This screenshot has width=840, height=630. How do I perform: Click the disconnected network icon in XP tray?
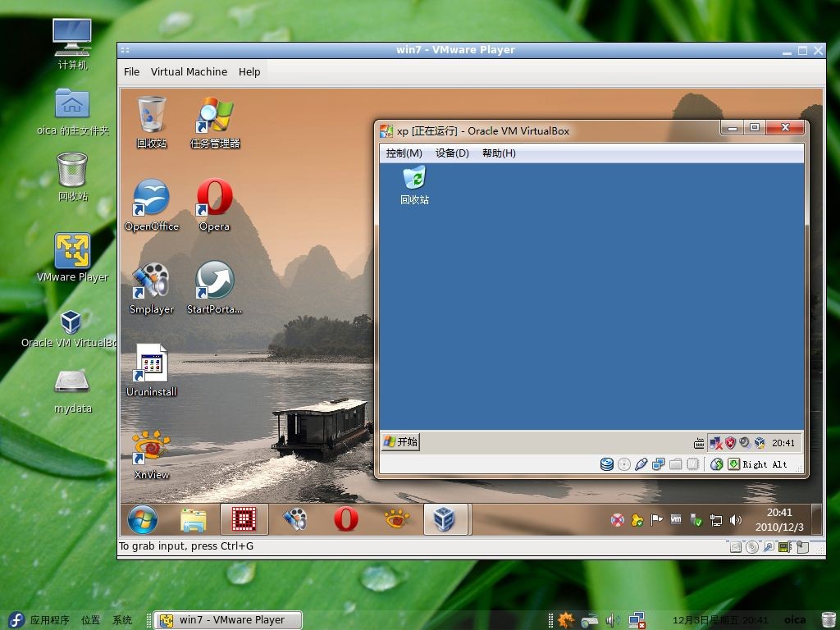[715, 442]
